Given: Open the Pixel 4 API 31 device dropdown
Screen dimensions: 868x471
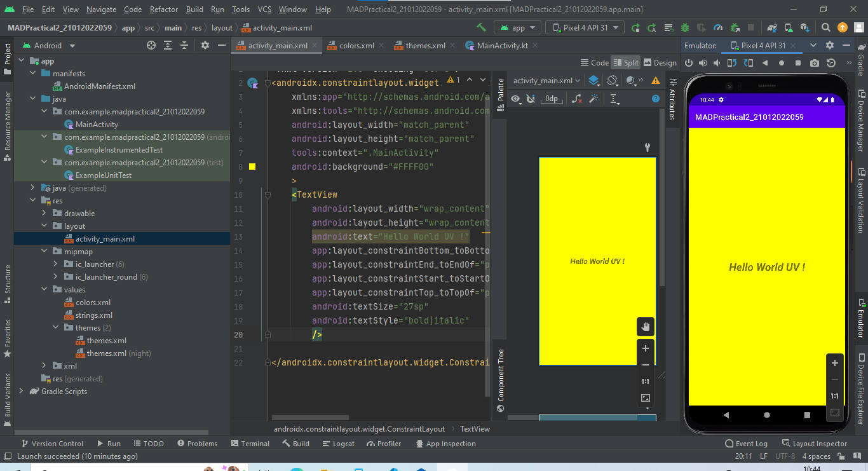Looking at the screenshot, I should coord(585,27).
